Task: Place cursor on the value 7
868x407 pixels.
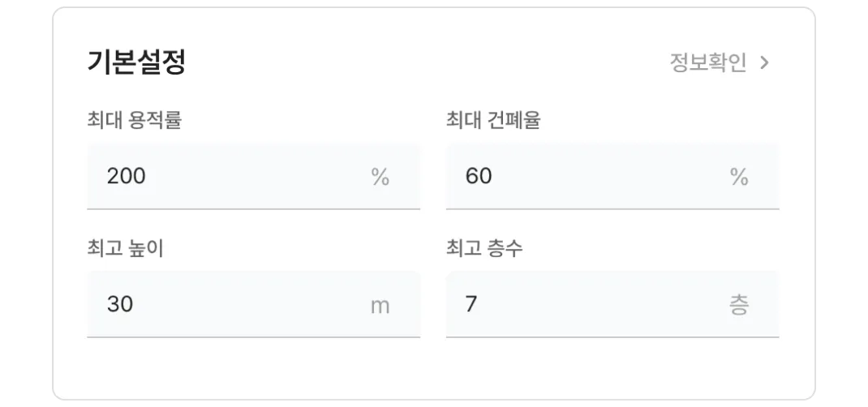Action: [471, 304]
